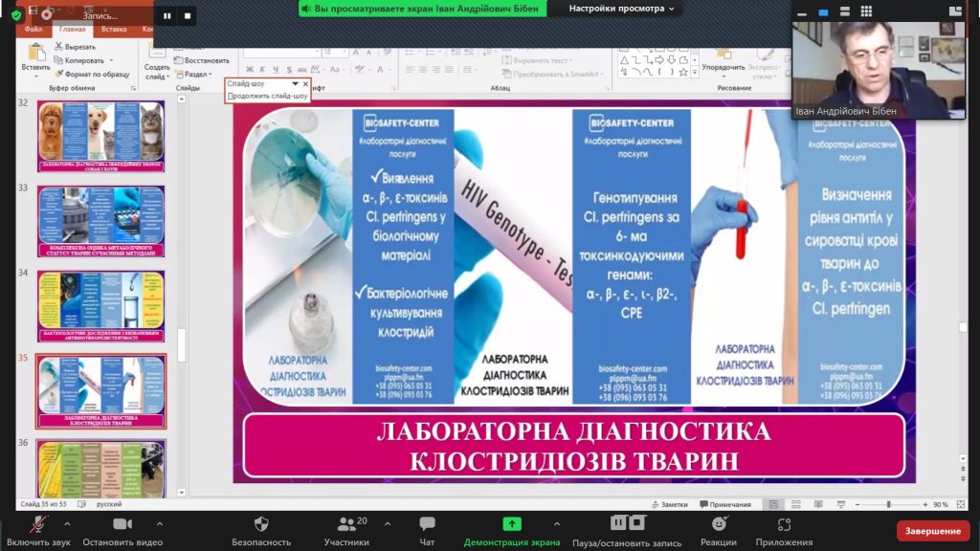
Task: Click Копировать copy command
Action: [x=79, y=60]
